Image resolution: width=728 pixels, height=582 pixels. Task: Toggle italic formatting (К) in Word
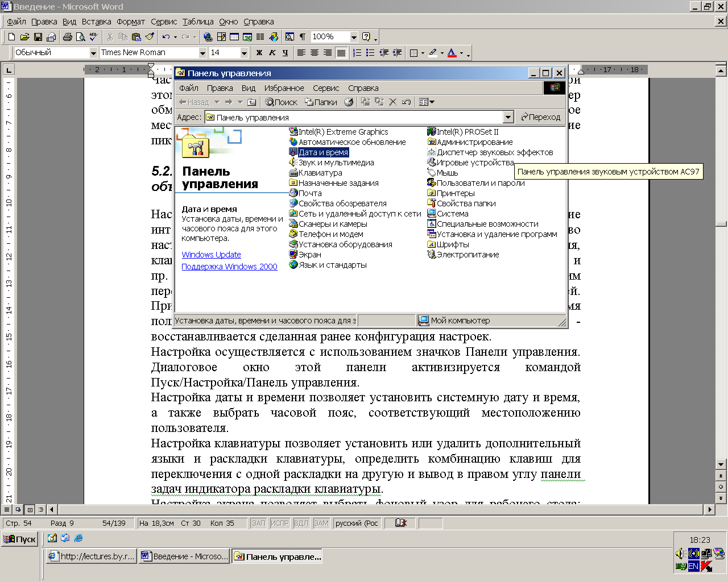(x=272, y=53)
